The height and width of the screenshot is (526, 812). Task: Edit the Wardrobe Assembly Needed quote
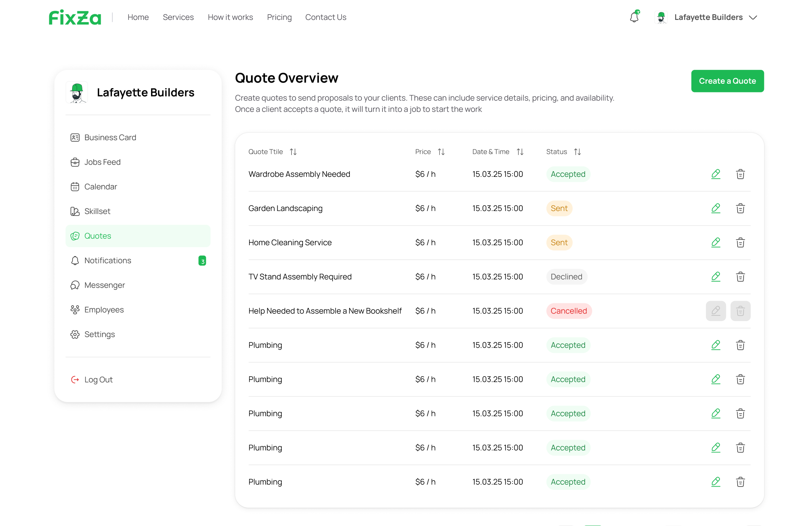pyautogui.click(x=716, y=174)
